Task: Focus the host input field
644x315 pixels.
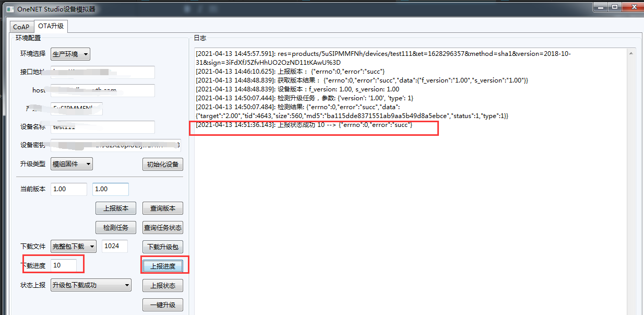Action: click(x=103, y=90)
